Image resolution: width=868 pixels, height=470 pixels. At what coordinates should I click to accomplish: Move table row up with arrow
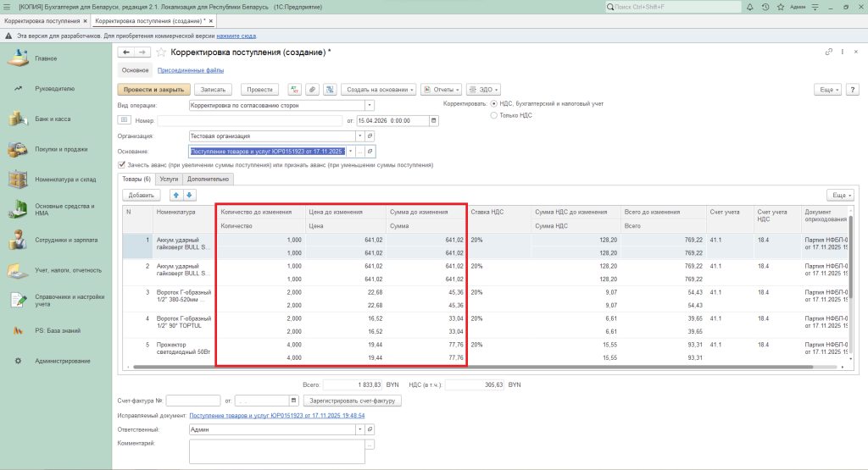point(176,195)
